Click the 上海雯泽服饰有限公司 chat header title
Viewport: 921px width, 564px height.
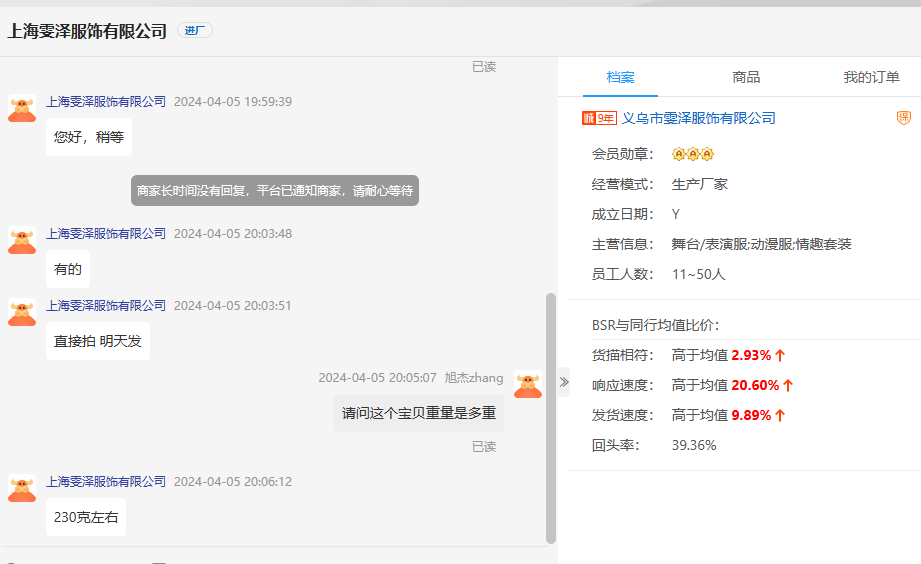[87, 31]
